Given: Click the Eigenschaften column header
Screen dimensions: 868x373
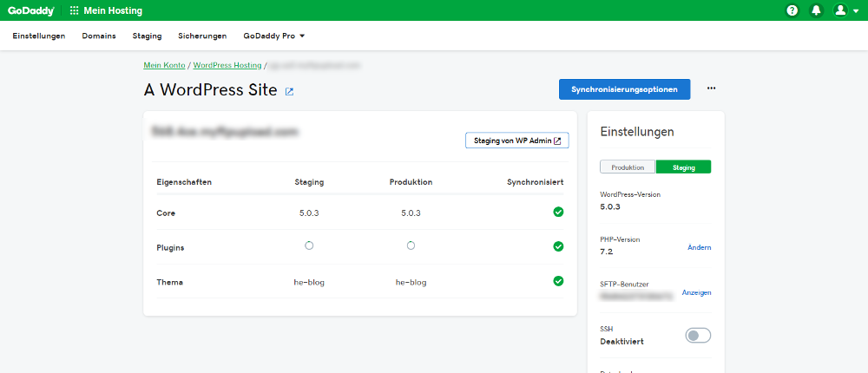Looking at the screenshot, I should tap(184, 182).
